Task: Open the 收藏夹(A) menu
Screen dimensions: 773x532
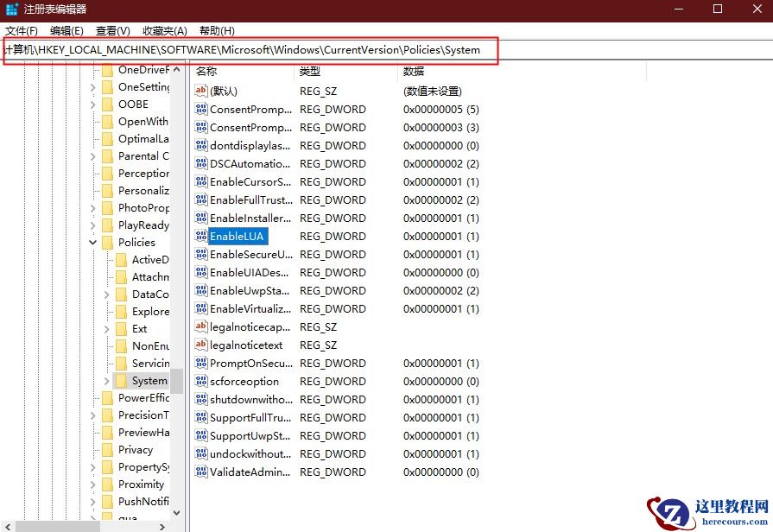Action: pyautogui.click(x=164, y=30)
